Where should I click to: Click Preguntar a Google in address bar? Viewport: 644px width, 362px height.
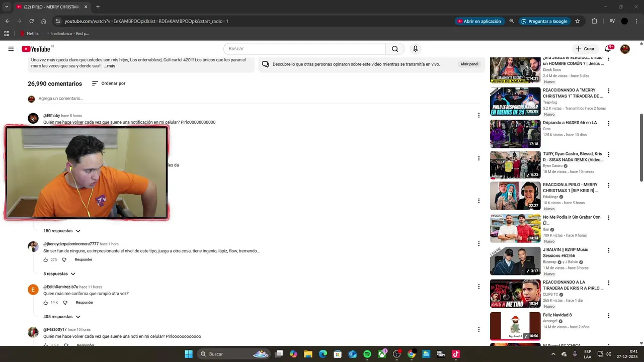(544, 21)
